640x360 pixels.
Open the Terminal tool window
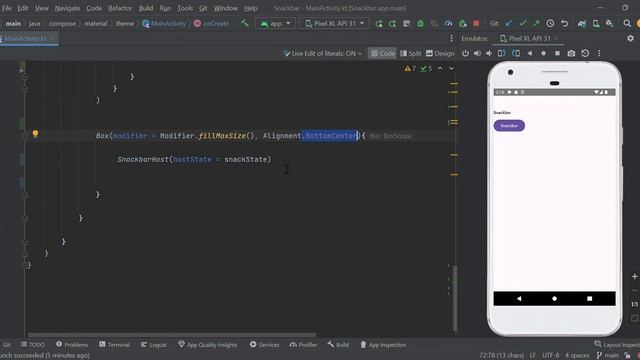point(114,345)
